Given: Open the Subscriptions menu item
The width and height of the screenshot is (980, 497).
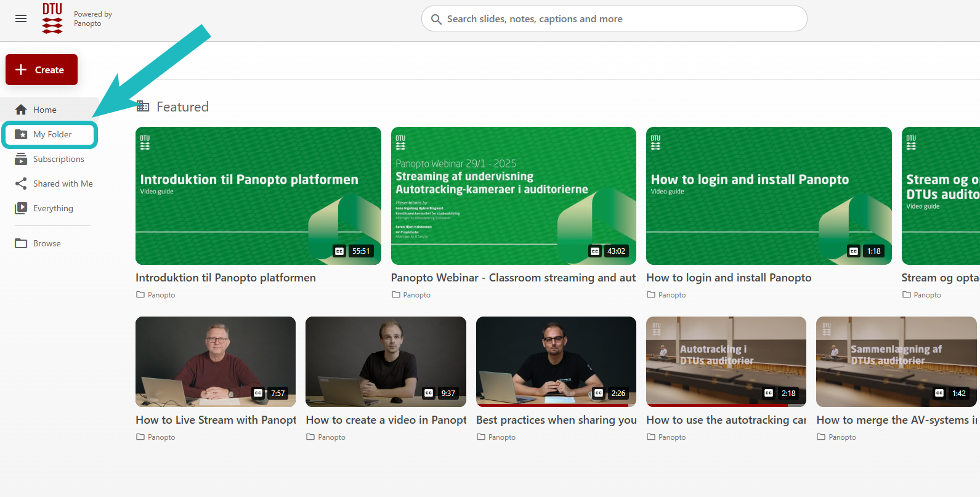Looking at the screenshot, I should (59, 159).
